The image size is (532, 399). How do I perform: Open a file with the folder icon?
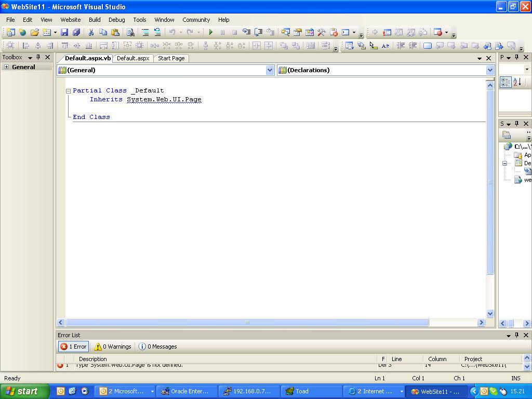click(35, 32)
